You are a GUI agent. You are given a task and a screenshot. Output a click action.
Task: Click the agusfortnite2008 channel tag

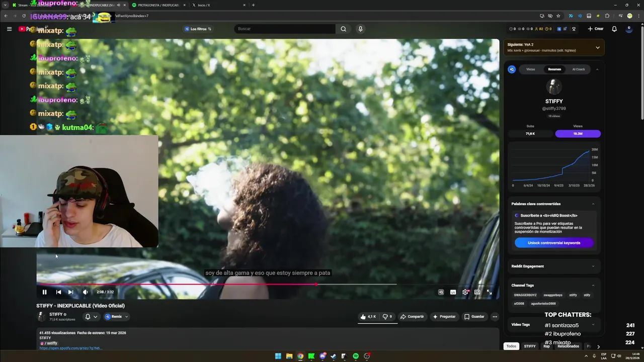coord(543,303)
